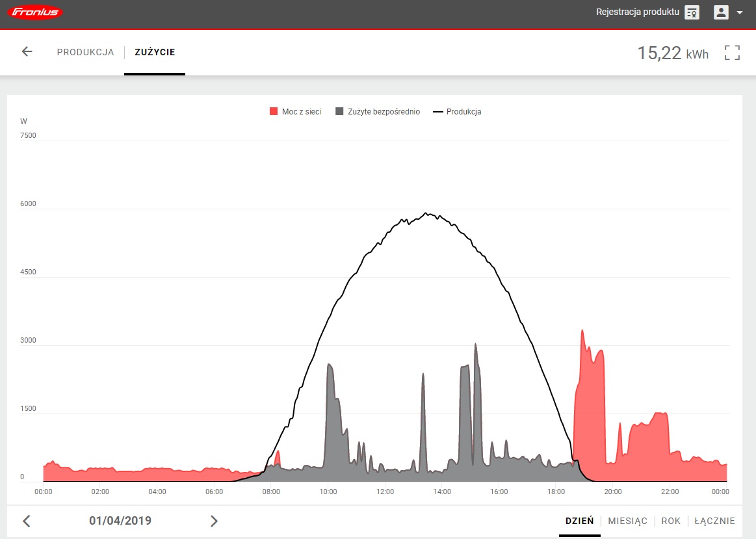The height and width of the screenshot is (539, 756).
Task: Click the user account avatar icon
Action: click(721, 12)
